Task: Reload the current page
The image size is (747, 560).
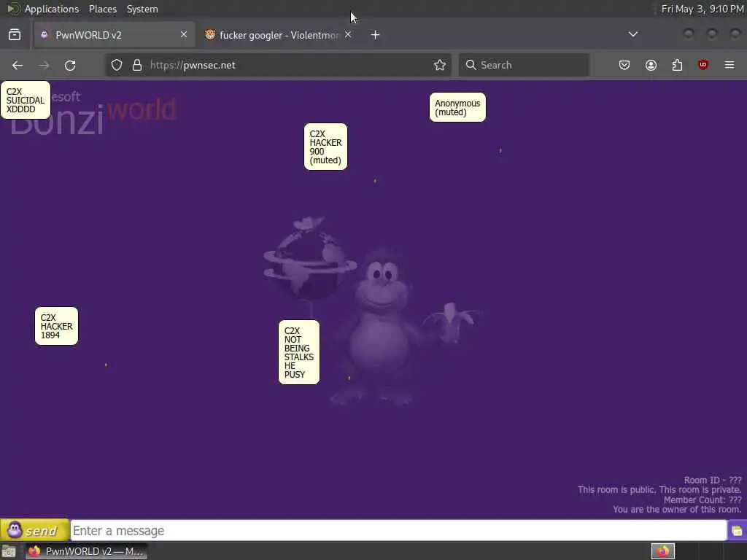Action: point(70,65)
